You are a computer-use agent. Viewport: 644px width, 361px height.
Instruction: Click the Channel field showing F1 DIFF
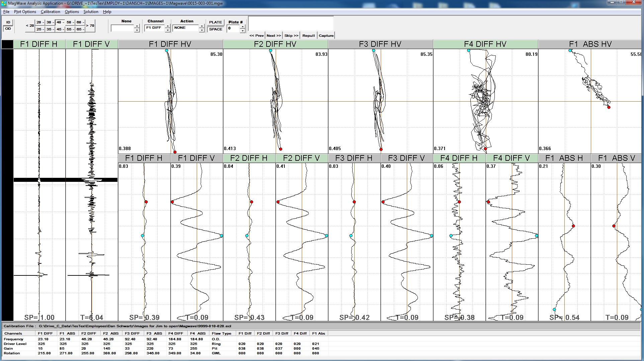coord(155,28)
